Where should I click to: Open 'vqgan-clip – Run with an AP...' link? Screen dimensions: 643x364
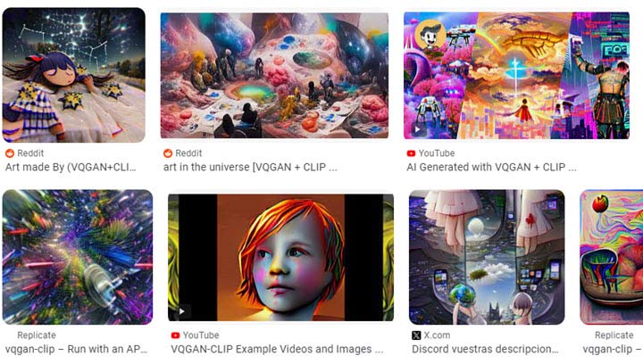point(76,349)
